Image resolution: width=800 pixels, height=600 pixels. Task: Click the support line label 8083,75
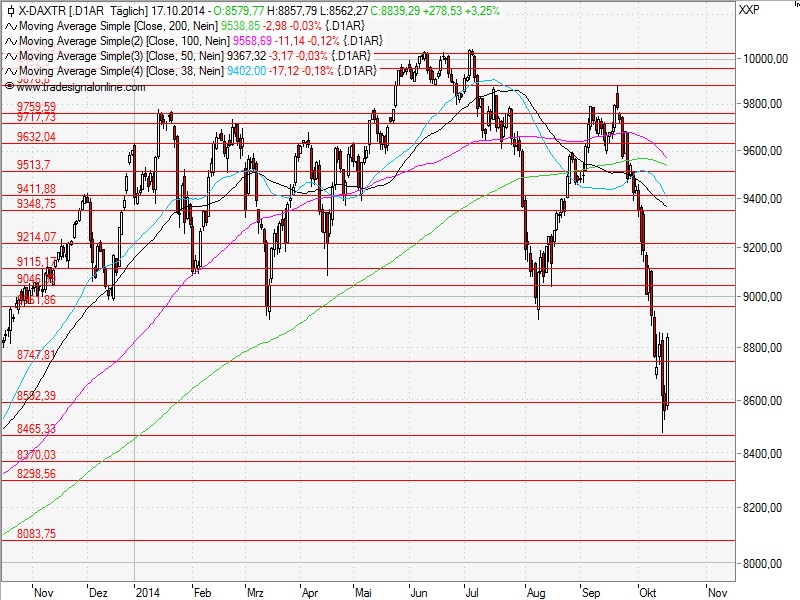pos(35,534)
